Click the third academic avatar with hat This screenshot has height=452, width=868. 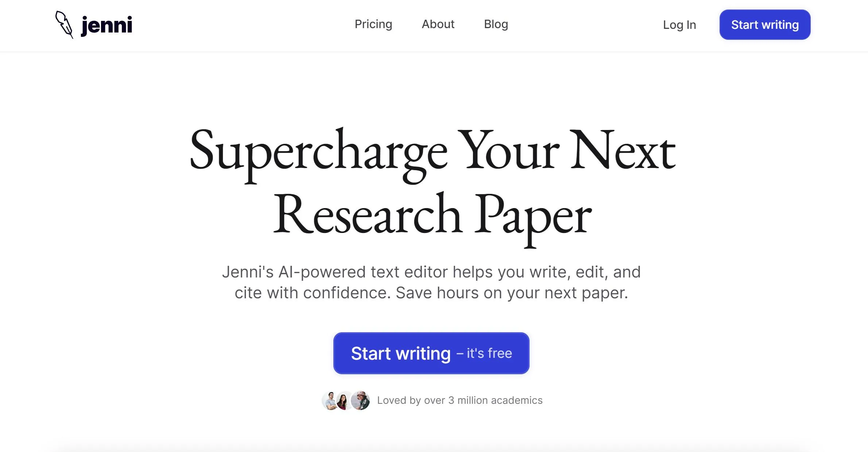coord(361,400)
